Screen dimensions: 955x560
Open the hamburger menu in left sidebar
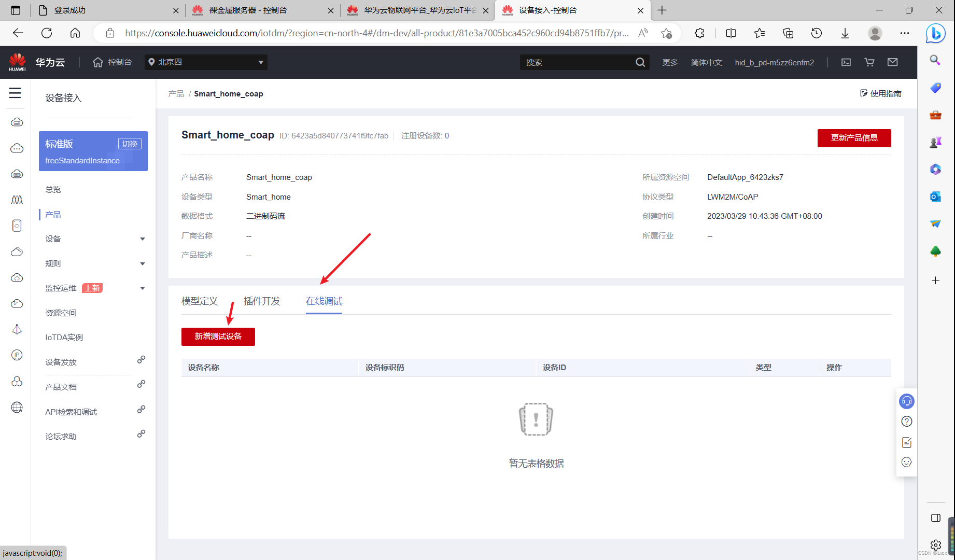15,93
